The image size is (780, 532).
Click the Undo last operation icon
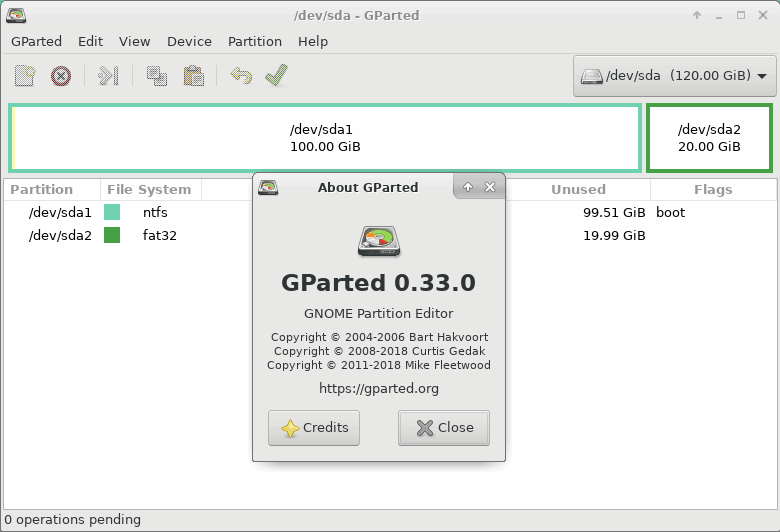click(x=241, y=76)
